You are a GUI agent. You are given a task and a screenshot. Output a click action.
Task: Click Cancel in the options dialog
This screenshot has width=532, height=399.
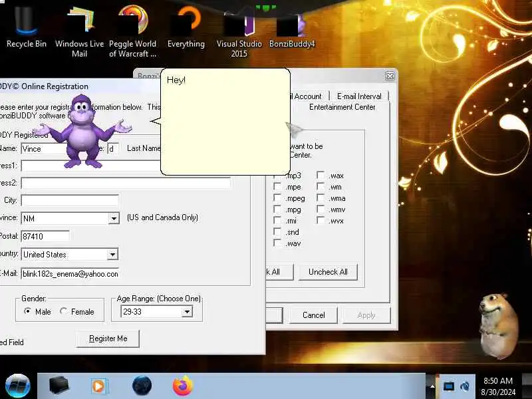tap(313, 315)
